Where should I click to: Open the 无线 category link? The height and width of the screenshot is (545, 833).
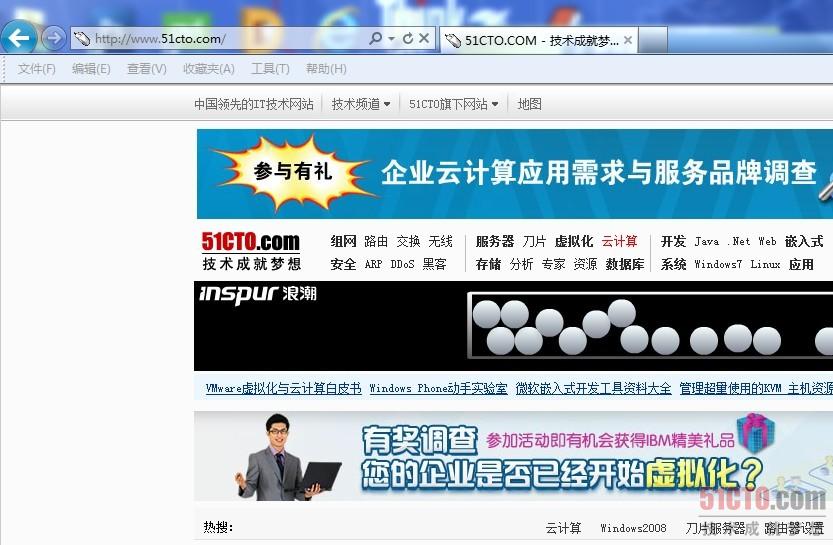click(x=440, y=242)
